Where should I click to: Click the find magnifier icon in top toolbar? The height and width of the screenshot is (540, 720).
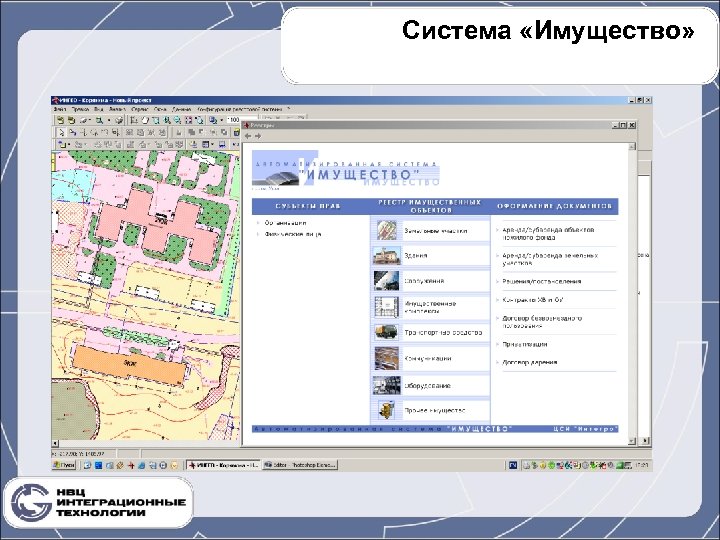(99, 120)
